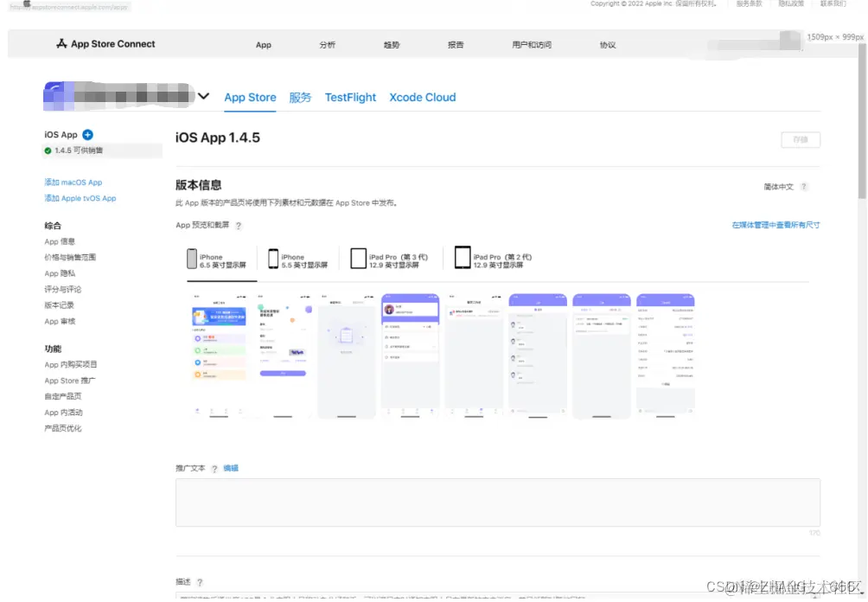The width and height of the screenshot is (868, 602).
Task: Click the first screenshot with blue banner
Action: click(x=219, y=356)
